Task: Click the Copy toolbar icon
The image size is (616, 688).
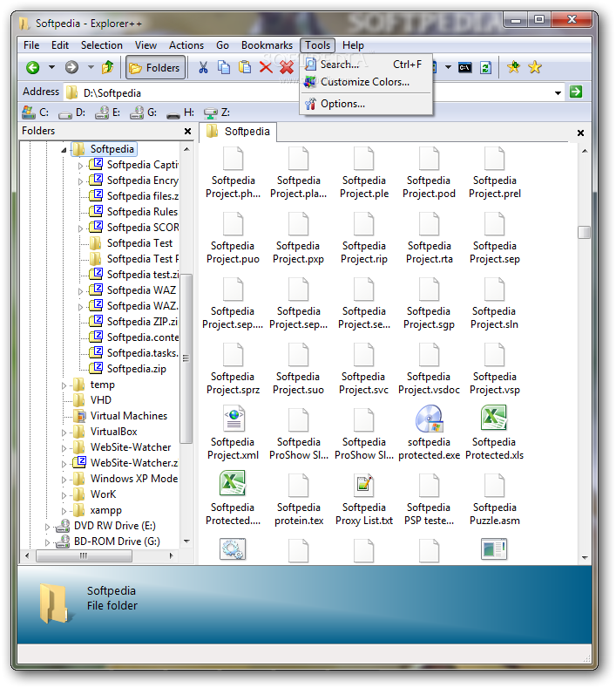Action: point(224,67)
